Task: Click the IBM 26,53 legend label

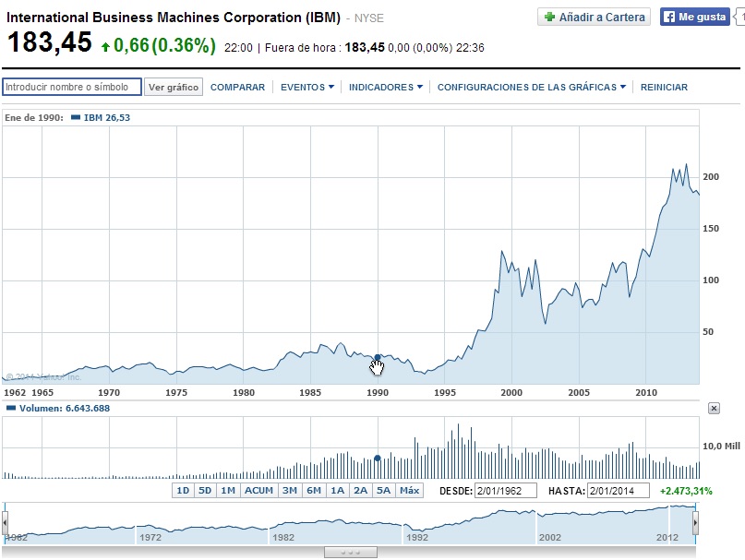Action: coord(107,118)
